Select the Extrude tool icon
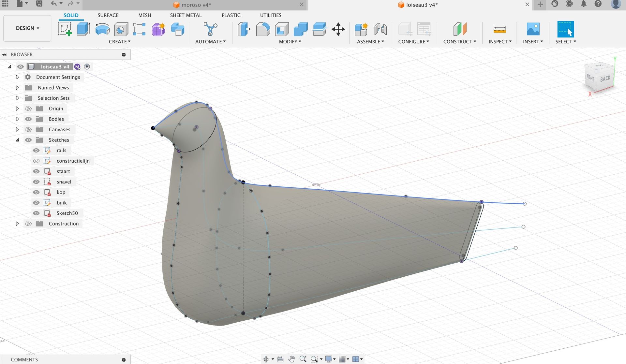The height and width of the screenshot is (364, 626). point(83,29)
